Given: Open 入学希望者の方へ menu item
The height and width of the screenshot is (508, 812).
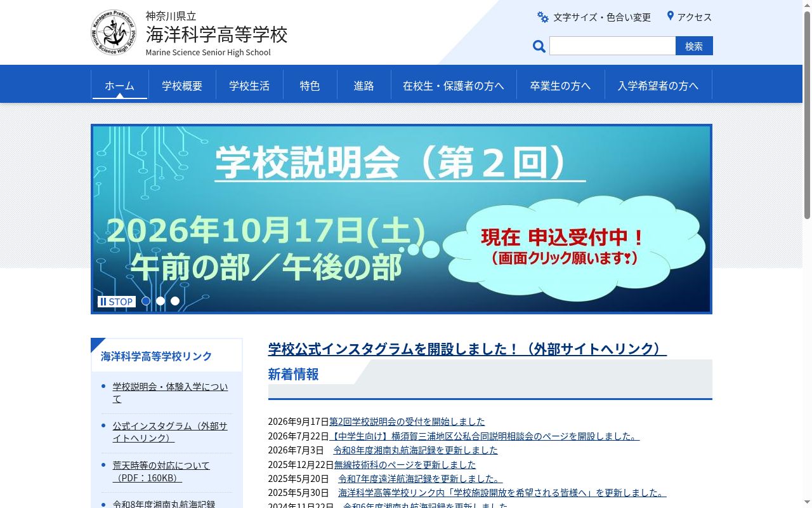Looking at the screenshot, I should coord(658,85).
